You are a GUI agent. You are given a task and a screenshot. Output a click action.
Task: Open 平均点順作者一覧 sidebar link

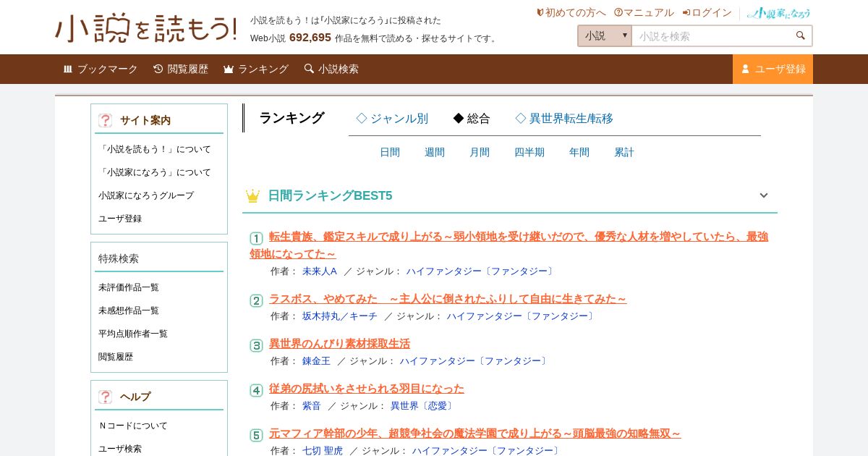(x=133, y=334)
